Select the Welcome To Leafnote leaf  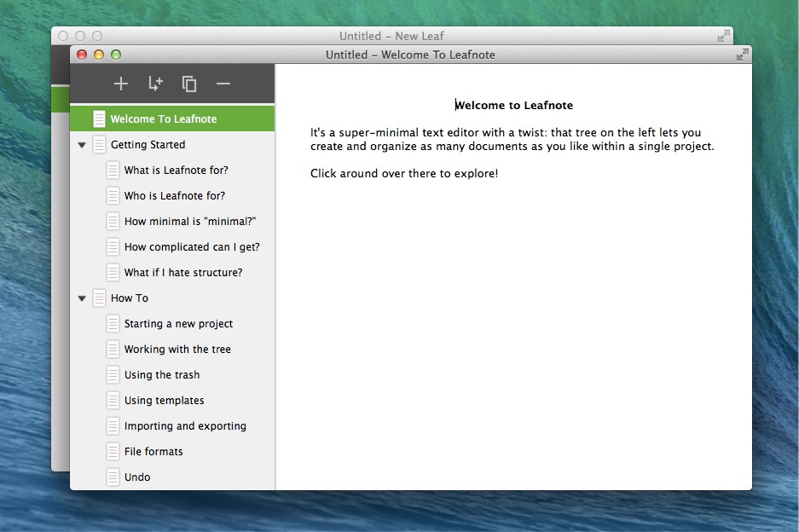(x=172, y=119)
